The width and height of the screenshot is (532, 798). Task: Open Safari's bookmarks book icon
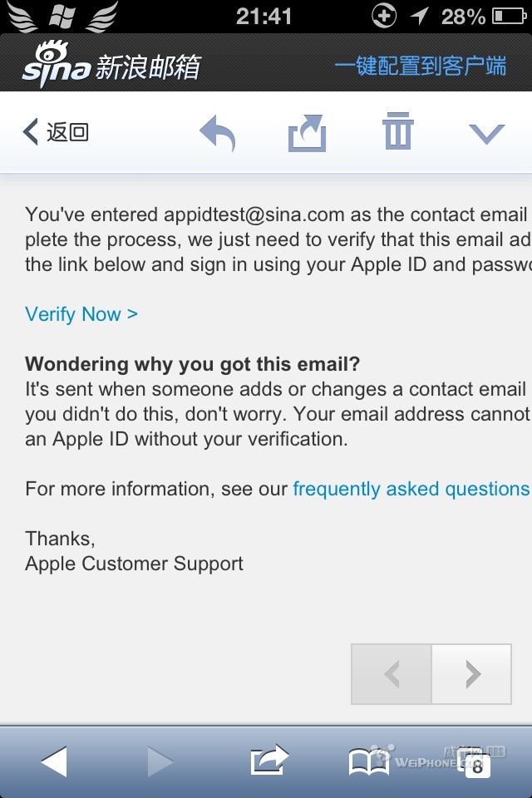[369, 761]
